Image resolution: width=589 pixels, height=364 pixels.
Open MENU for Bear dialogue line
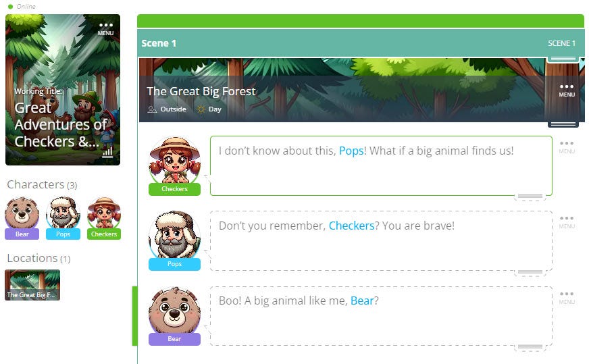point(567,297)
